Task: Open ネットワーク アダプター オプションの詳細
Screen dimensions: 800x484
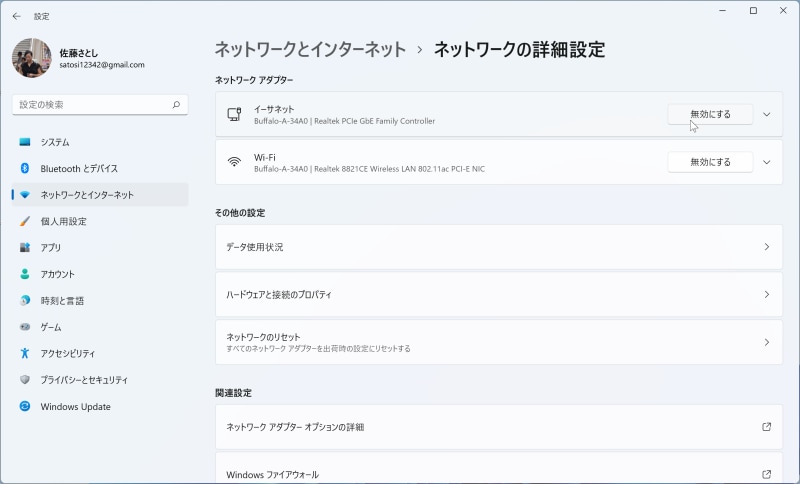Action: (498, 427)
